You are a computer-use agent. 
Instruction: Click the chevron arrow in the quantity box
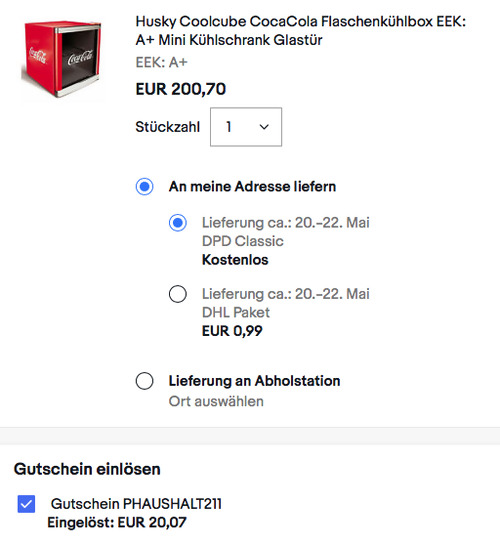264,127
